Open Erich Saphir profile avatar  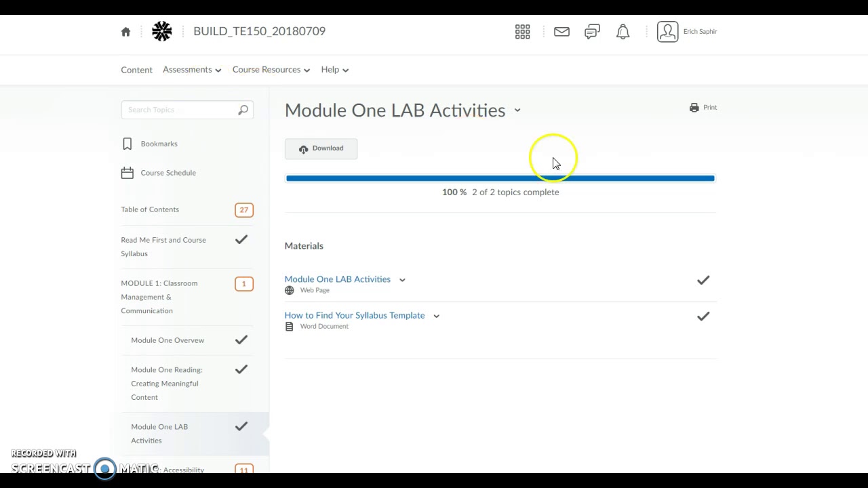click(x=667, y=32)
